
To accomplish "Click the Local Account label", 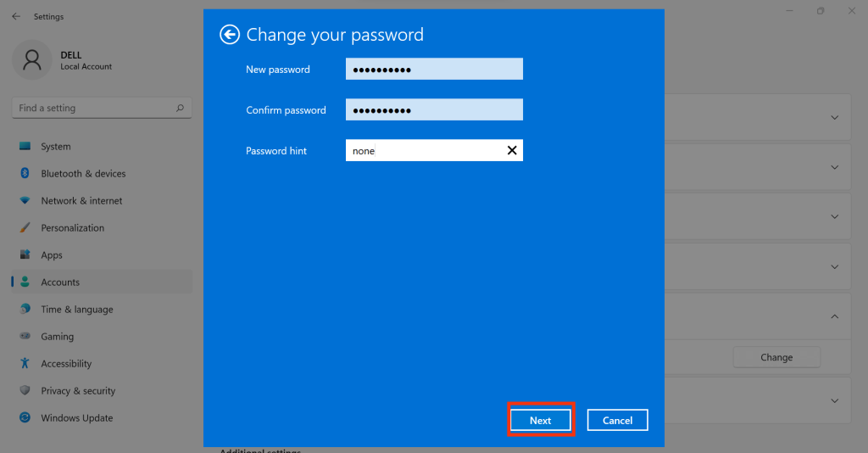I will coord(86,66).
